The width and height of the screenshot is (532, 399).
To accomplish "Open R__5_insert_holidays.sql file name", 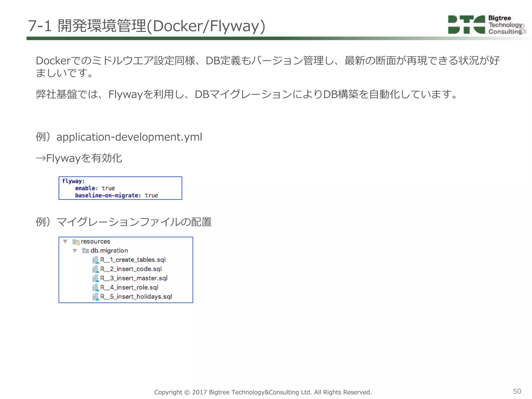I will pyautogui.click(x=136, y=297).
